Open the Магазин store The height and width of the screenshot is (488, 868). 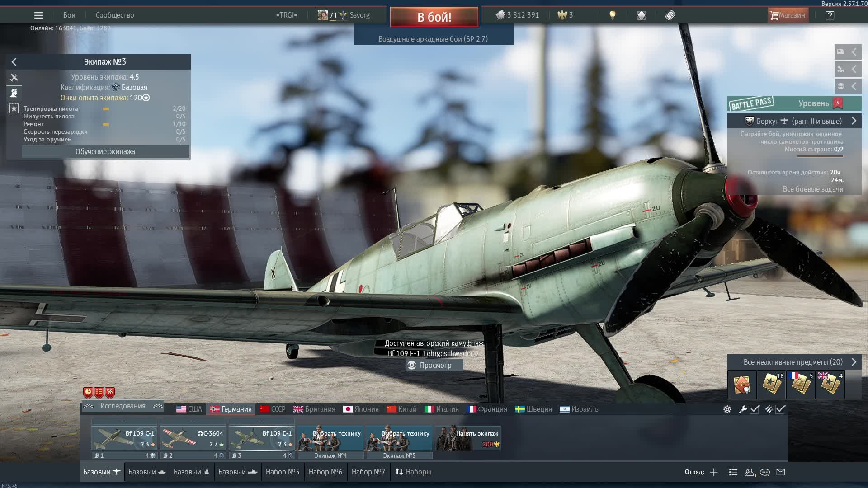788,15
